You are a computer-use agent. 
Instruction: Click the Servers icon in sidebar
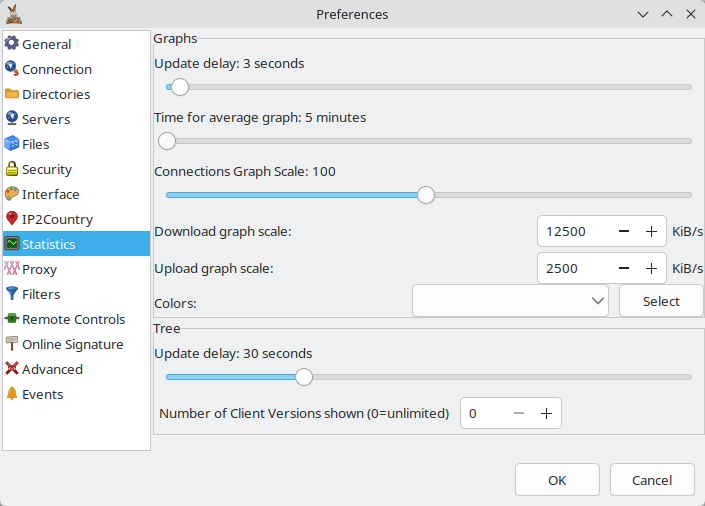(x=12, y=118)
